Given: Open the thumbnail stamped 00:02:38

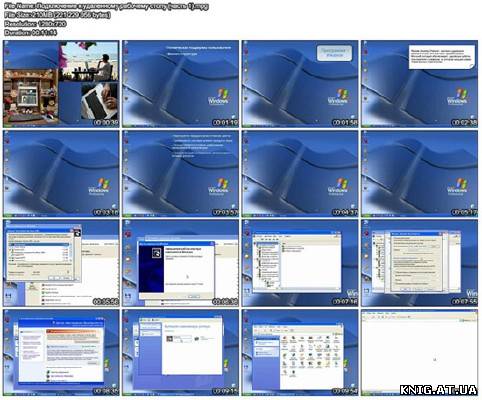Looking at the screenshot, I should click(x=419, y=84).
